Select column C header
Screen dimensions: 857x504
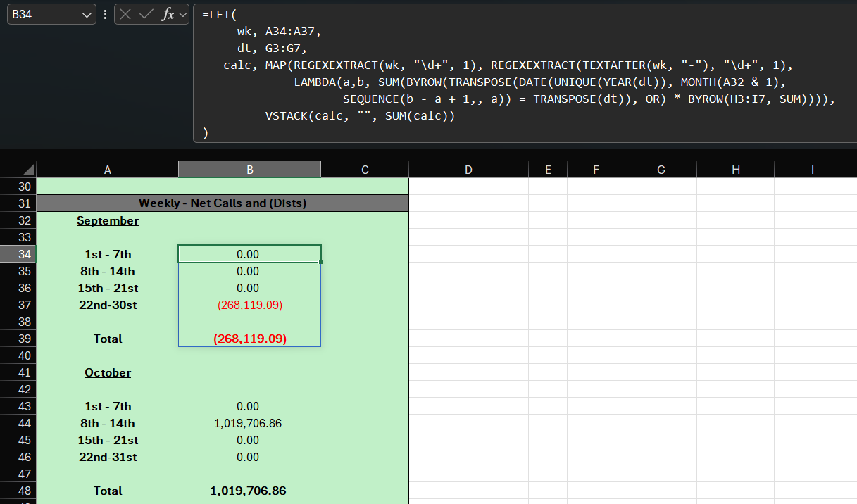[x=365, y=170]
